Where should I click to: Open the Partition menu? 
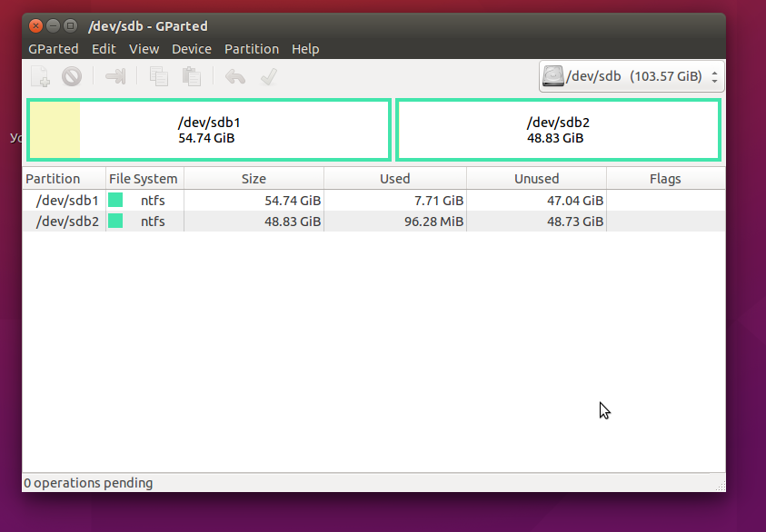pos(252,49)
